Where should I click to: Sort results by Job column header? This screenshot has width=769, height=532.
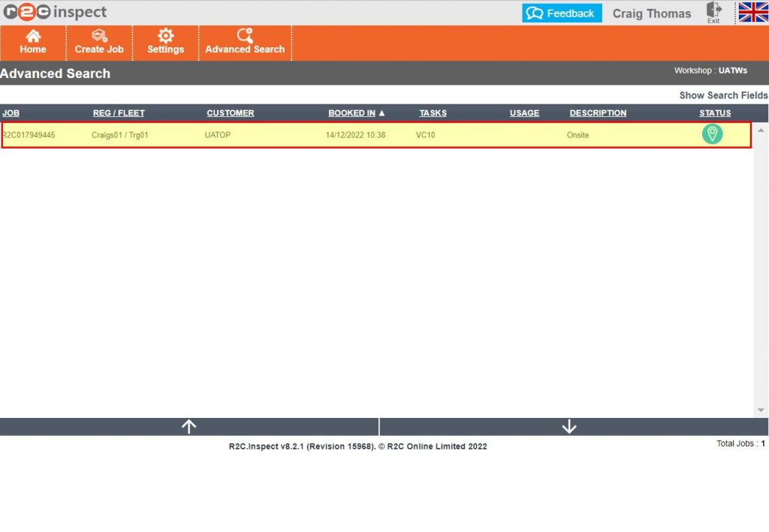[x=11, y=113]
